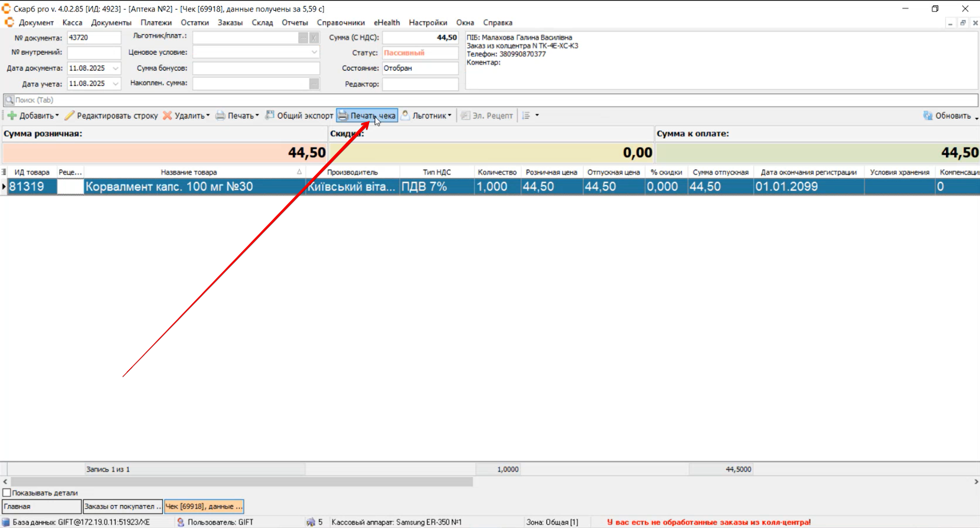
Task: Click the Льготник person icon
Action: pyautogui.click(x=405, y=115)
